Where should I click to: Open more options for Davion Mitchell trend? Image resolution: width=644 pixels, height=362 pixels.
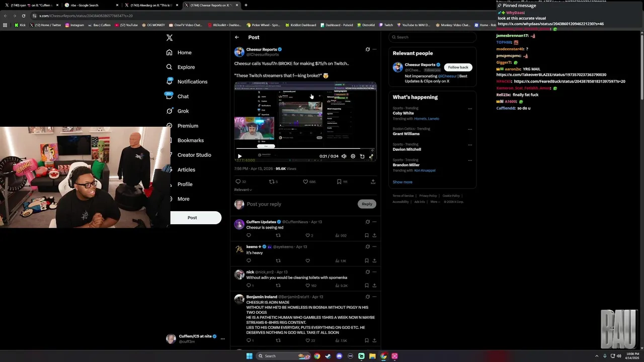pyautogui.click(x=470, y=145)
